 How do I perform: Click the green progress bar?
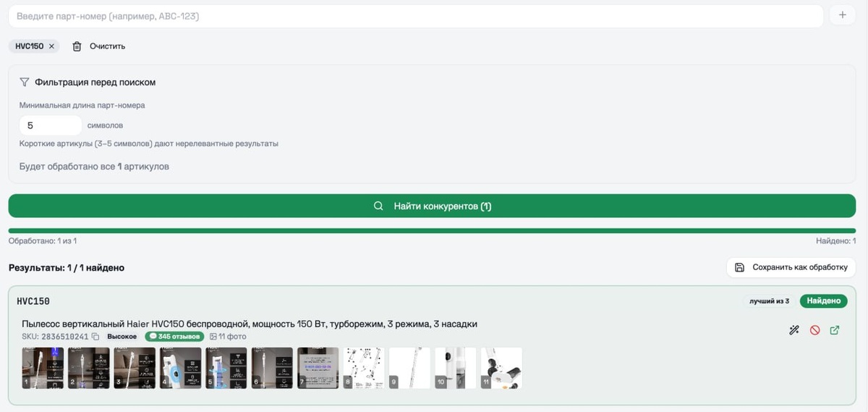tap(432, 231)
